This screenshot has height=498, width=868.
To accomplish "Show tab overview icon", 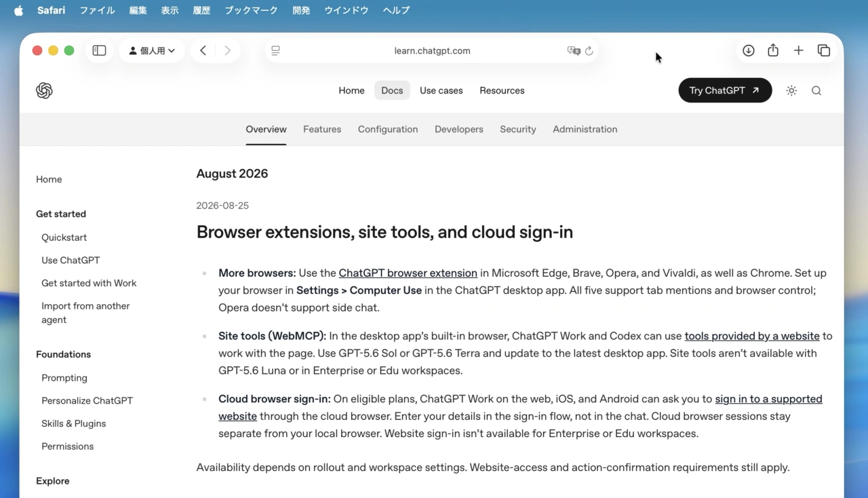I will (x=824, y=50).
